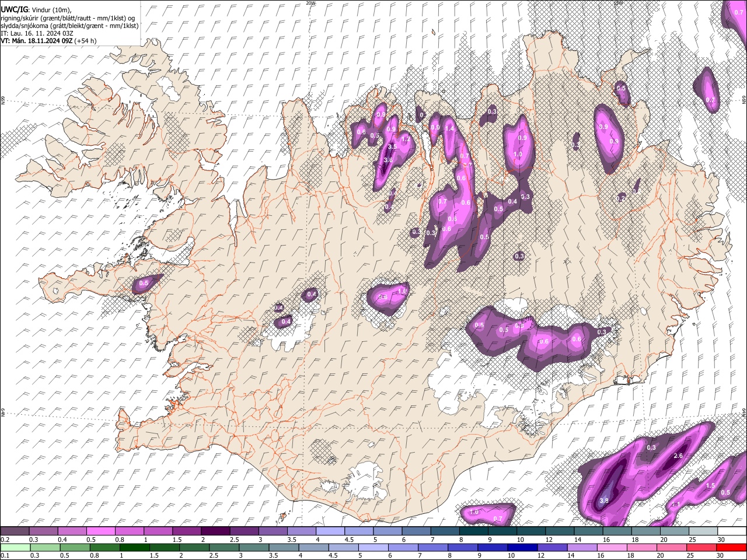Click the "1.4" snowfall value on the map
The width and height of the screenshot is (747, 560).
click(x=449, y=128)
